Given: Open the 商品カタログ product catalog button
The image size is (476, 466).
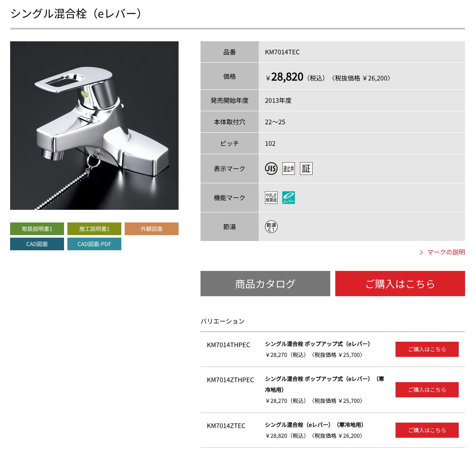Looking at the screenshot, I should pos(265,284).
